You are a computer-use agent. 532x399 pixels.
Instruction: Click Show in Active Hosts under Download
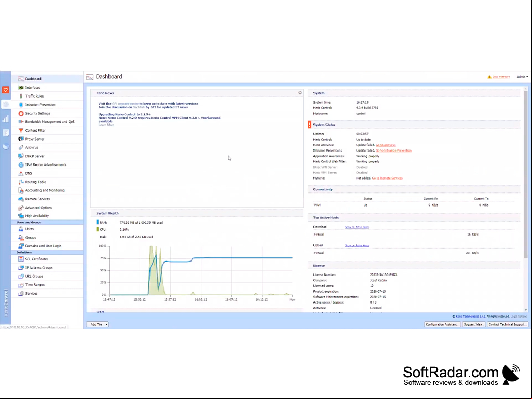click(357, 227)
